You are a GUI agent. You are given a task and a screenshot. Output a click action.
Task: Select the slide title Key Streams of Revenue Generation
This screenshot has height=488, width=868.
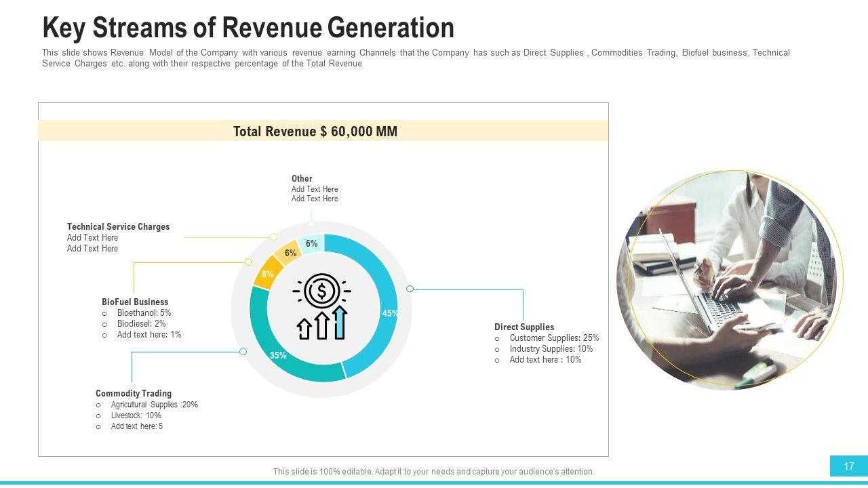tap(248, 28)
